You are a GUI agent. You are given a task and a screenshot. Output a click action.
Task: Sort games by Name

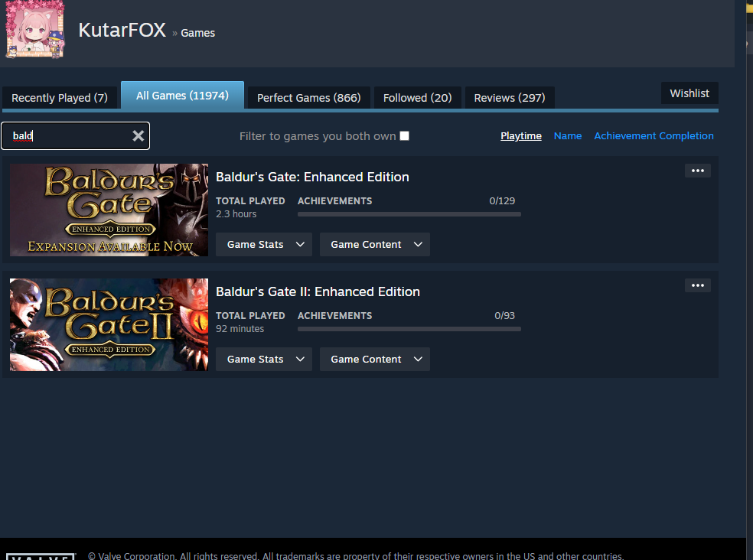[x=568, y=136]
